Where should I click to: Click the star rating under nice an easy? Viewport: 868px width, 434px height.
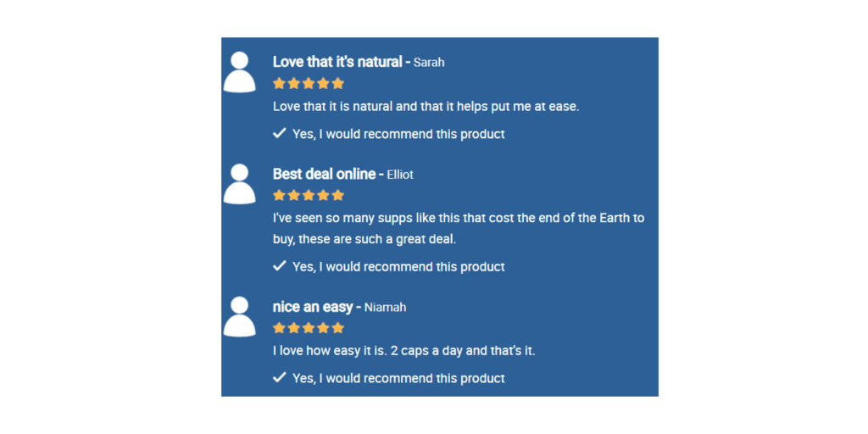[x=309, y=328]
